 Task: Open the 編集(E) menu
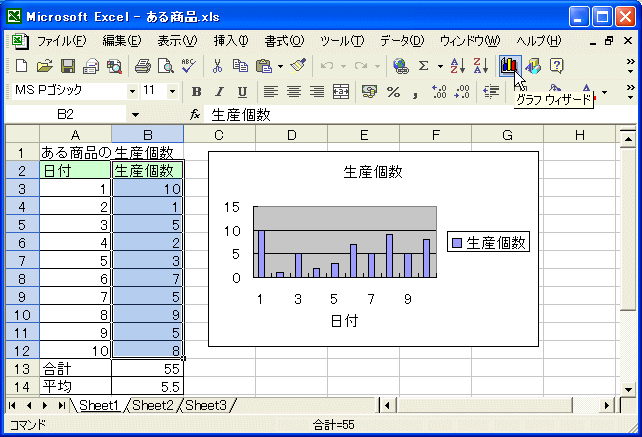(x=122, y=41)
